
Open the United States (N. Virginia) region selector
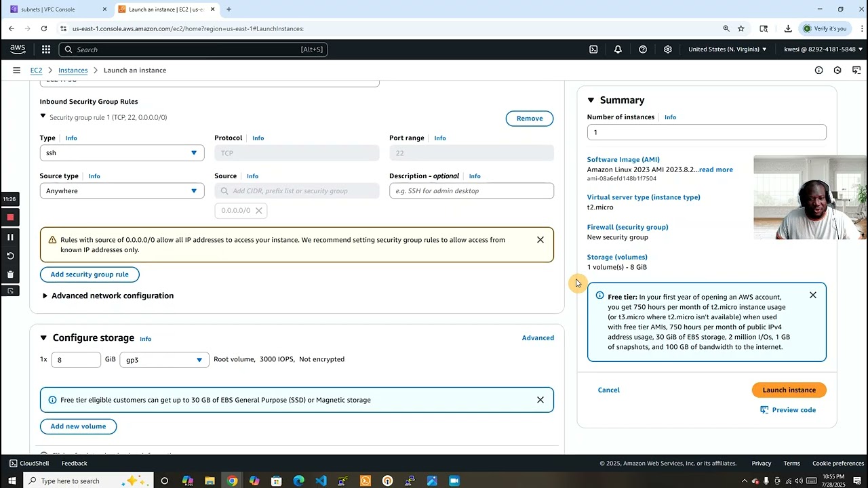pyautogui.click(x=728, y=49)
